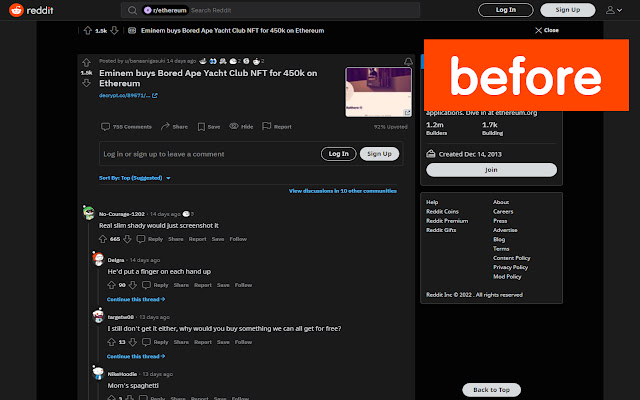Open the Blog link
640x400 pixels.
click(x=499, y=240)
